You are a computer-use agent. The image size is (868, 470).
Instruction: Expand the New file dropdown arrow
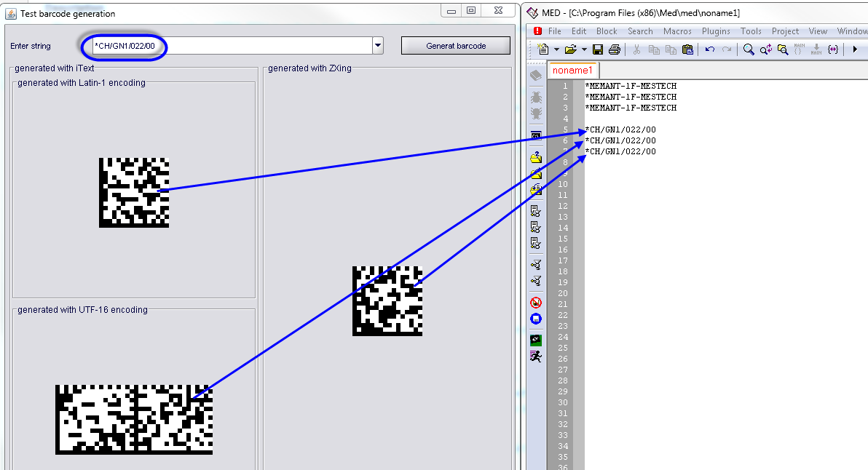pos(556,49)
